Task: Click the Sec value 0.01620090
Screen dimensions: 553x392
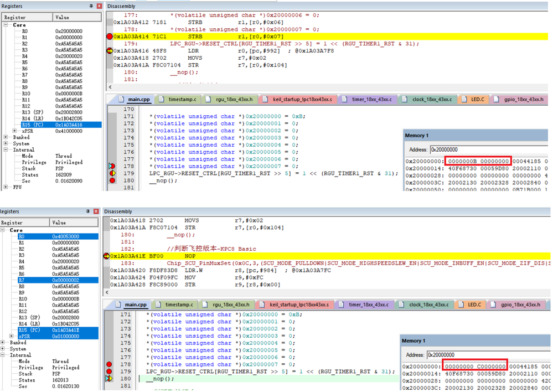Action: [x=69, y=181]
